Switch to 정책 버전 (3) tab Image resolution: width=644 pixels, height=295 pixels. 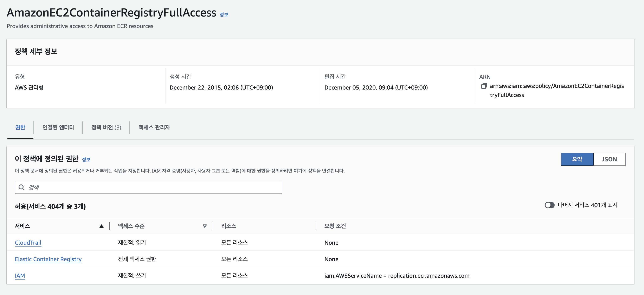pos(106,127)
